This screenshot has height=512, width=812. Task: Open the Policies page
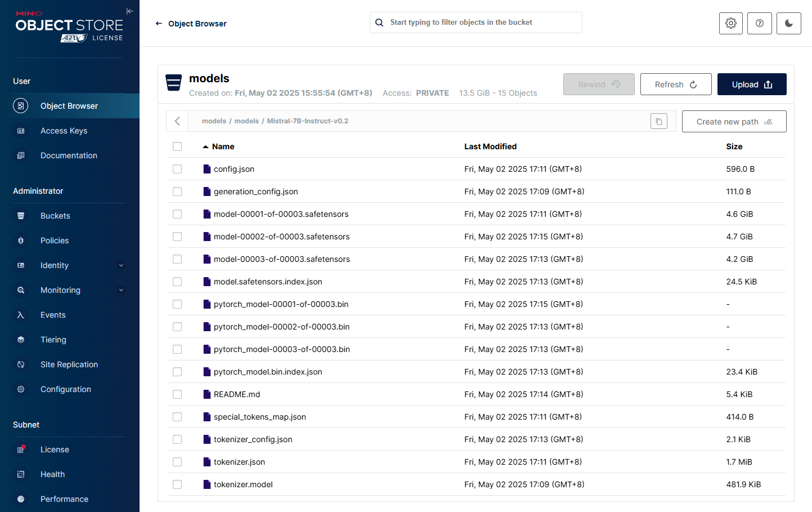click(70, 241)
